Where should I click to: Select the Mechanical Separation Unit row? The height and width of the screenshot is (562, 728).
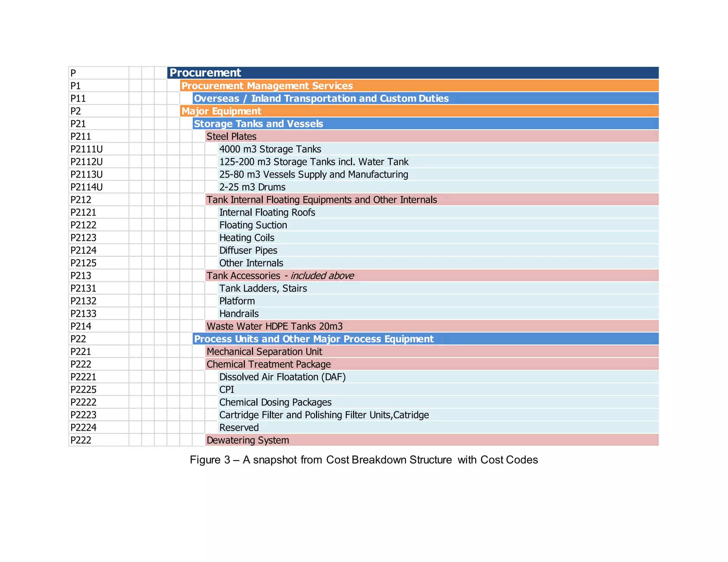coord(432,352)
